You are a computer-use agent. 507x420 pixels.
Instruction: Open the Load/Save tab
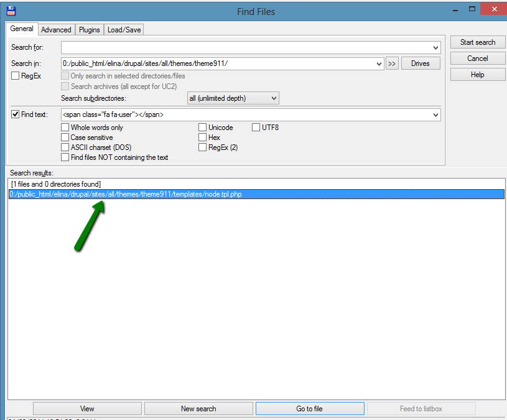click(124, 29)
